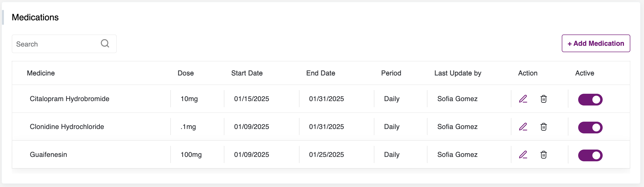Delete the Citalopram Hydrobromide medication
The image size is (644, 187).
coord(543,99)
